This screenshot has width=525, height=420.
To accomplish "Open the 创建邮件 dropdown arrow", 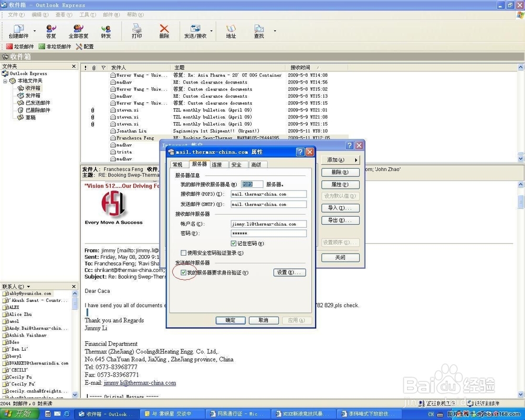I will click(34, 31).
